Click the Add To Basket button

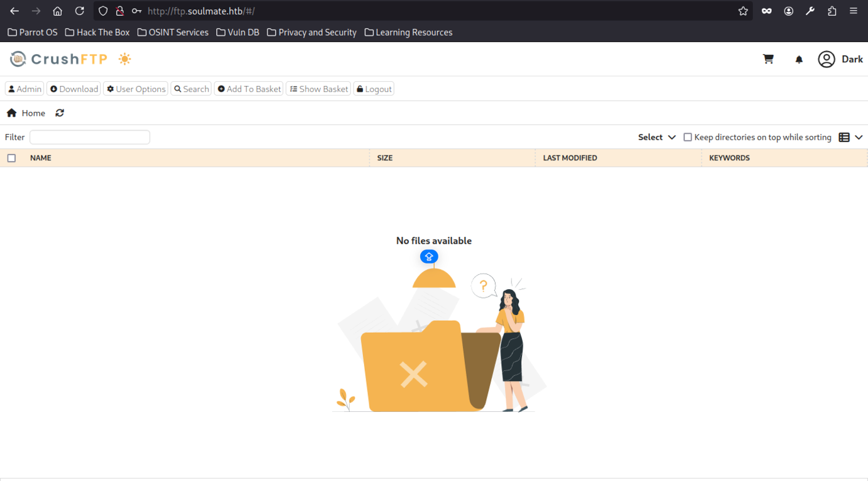[x=249, y=89]
